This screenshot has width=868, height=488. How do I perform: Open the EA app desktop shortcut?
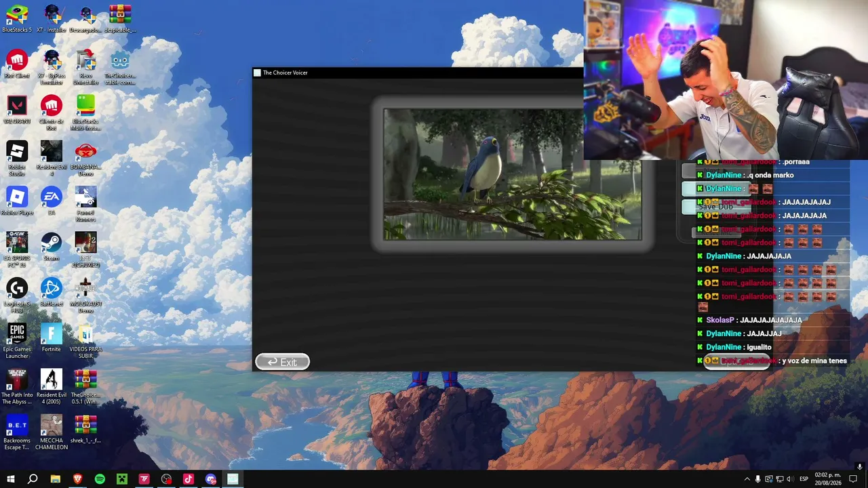(x=52, y=201)
